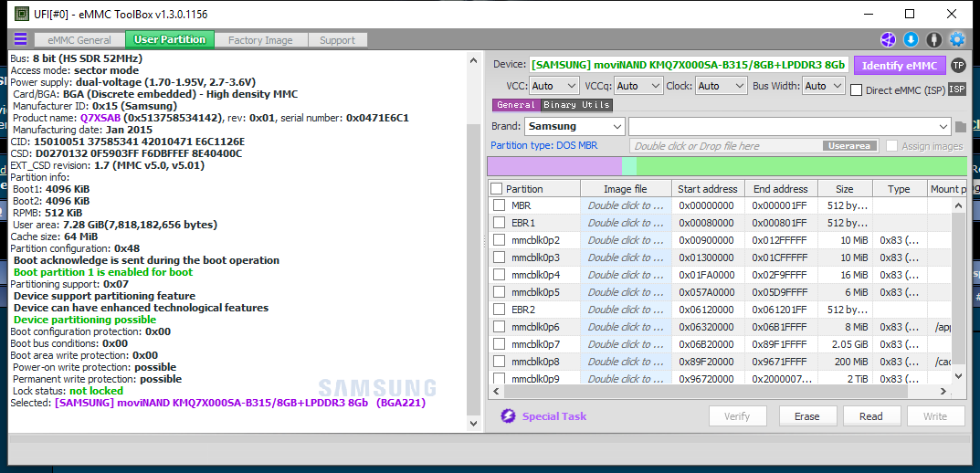This screenshot has height=473, width=980.
Task: Click the Identify eMMC button
Action: coord(900,65)
